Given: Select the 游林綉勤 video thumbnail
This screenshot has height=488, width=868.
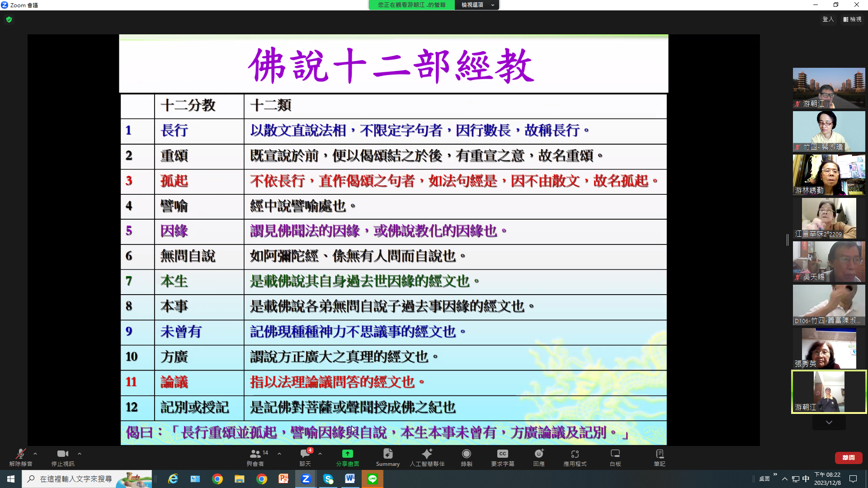Looking at the screenshot, I should point(829,175).
